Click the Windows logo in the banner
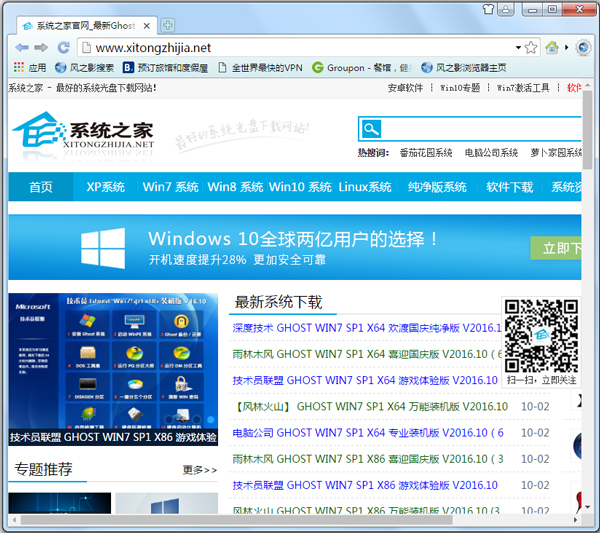This screenshot has height=533, width=600. point(103,248)
